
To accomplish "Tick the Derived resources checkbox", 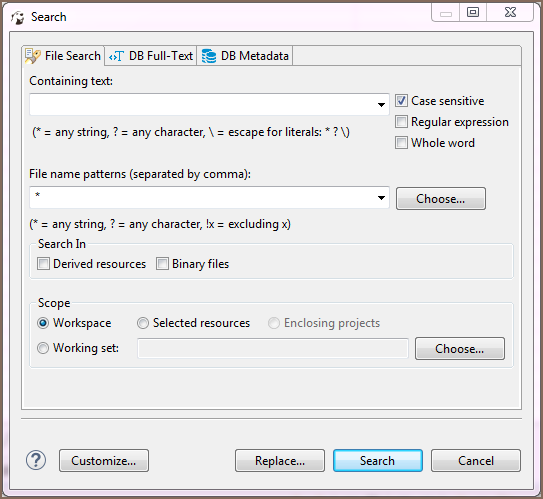I will (x=43, y=264).
